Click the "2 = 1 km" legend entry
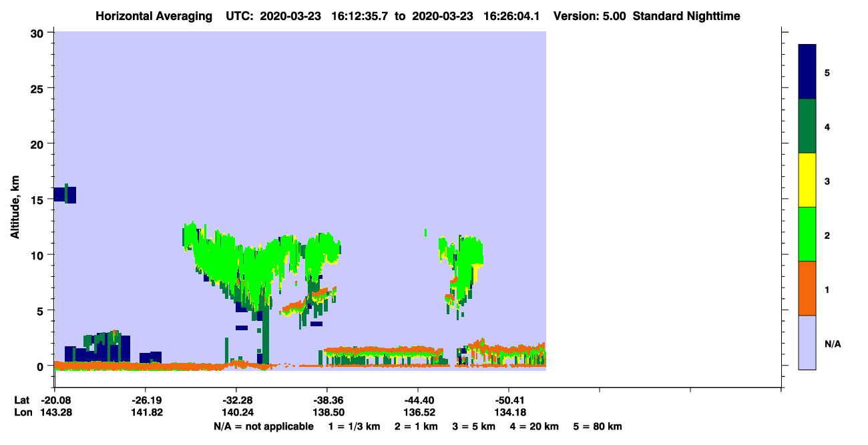The height and width of the screenshot is (445, 868). coord(416,426)
